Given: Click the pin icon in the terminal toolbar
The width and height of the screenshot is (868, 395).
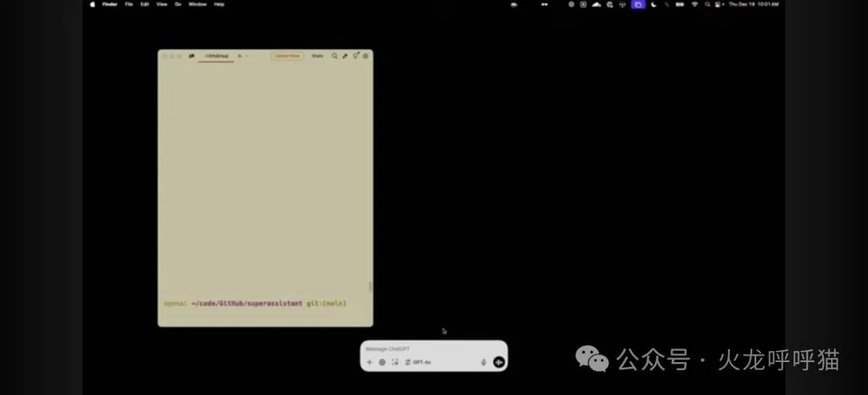Looking at the screenshot, I should (345, 56).
